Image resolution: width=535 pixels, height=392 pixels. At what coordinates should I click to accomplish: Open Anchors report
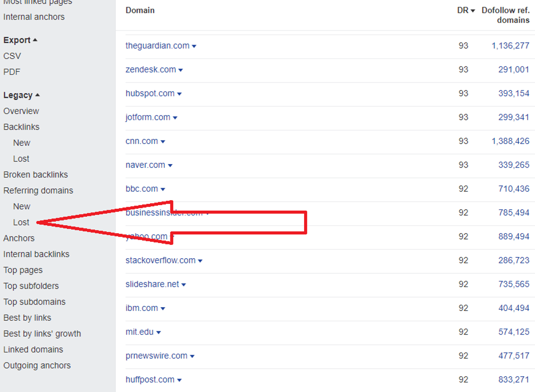tap(19, 239)
